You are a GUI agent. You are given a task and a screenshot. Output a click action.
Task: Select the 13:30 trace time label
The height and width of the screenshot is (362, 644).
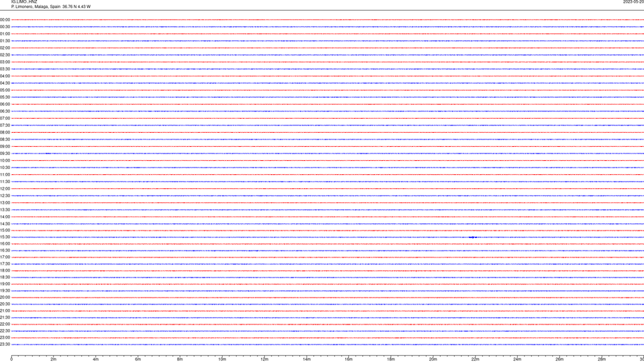coord(5,210)
